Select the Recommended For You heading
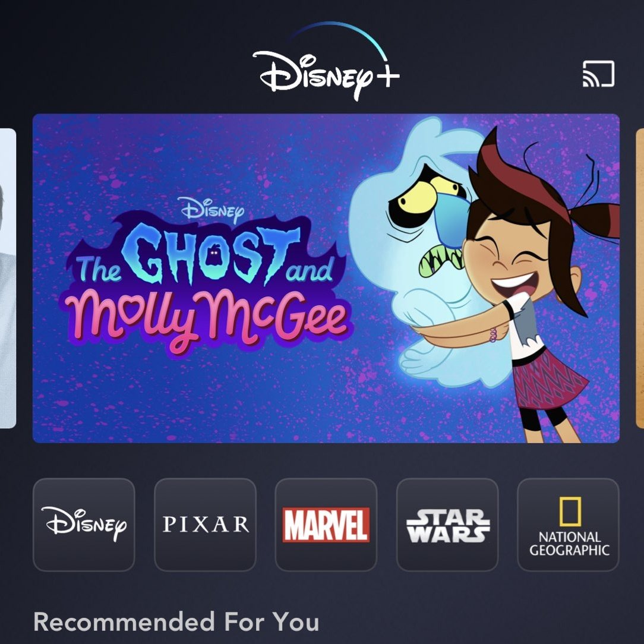Viewport: 644px width, 644px height. [176, 621]
